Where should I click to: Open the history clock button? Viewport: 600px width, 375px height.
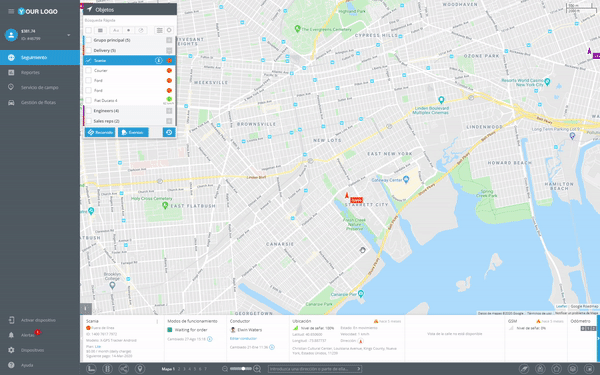[169, 132]
